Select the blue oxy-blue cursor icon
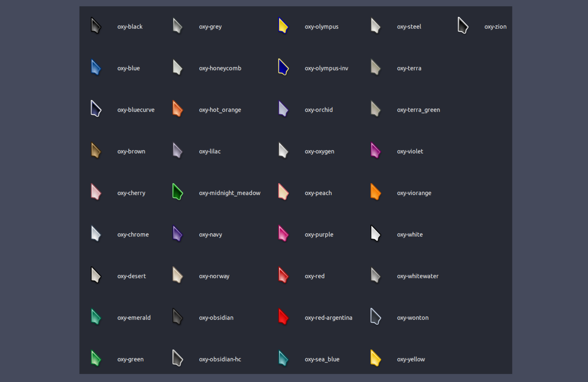 pyautogui.click(x=96, y=67)
